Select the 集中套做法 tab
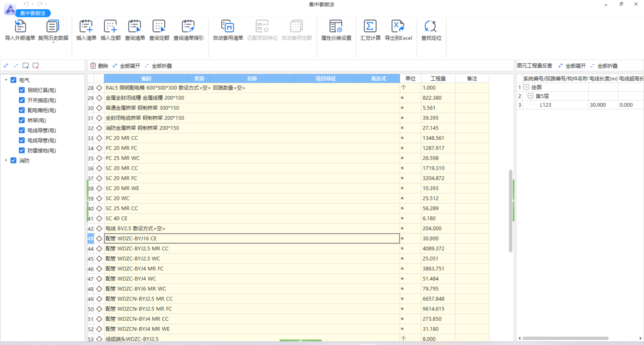 coord(33,13)
